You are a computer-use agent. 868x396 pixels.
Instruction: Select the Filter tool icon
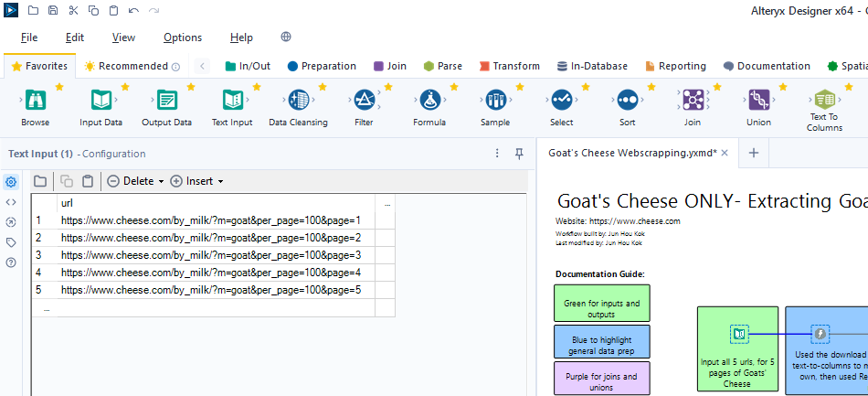click(364, 100)
